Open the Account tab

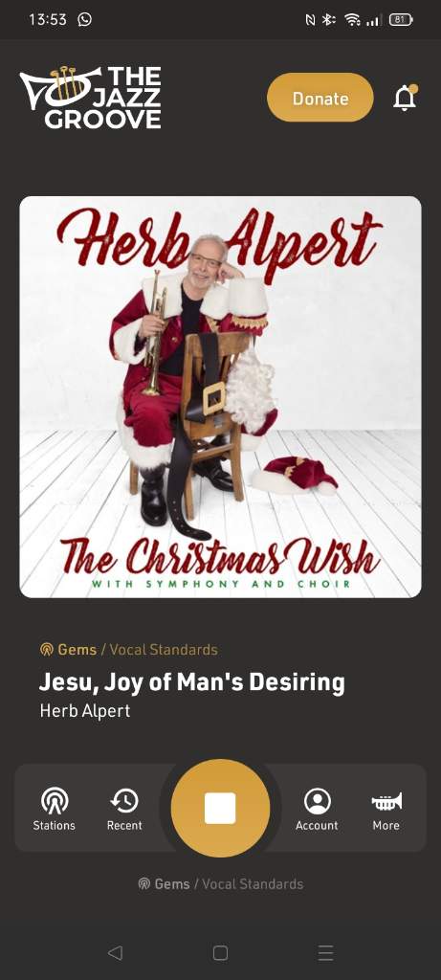click(x=317, y=809)
